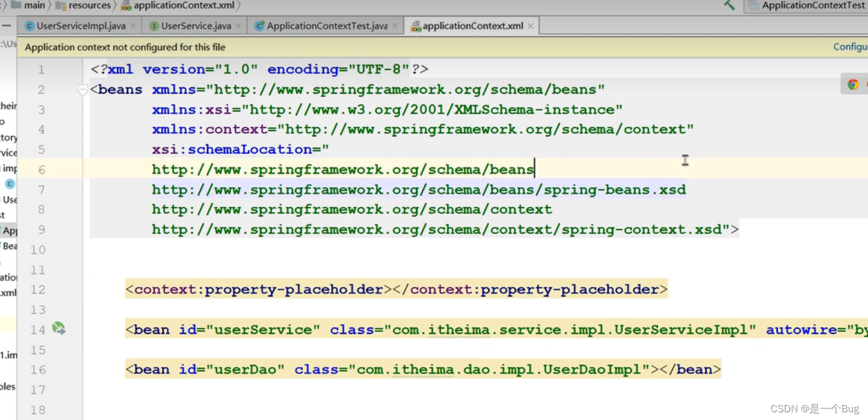Click the xmlns:context attribute on line 4
868x420 pixels.
423,129
